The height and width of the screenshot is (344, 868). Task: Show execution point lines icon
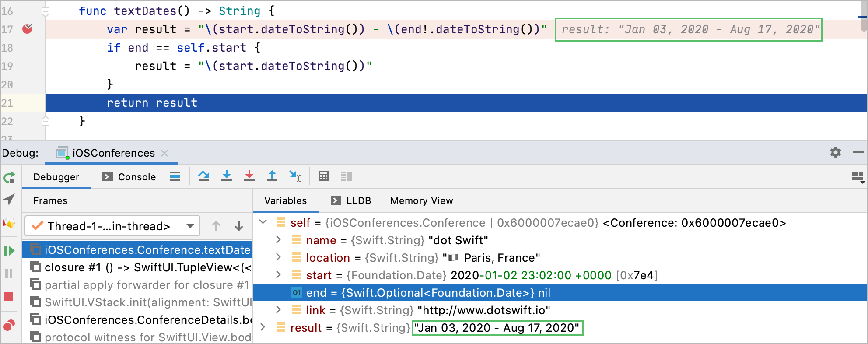(x=175, y=176)
